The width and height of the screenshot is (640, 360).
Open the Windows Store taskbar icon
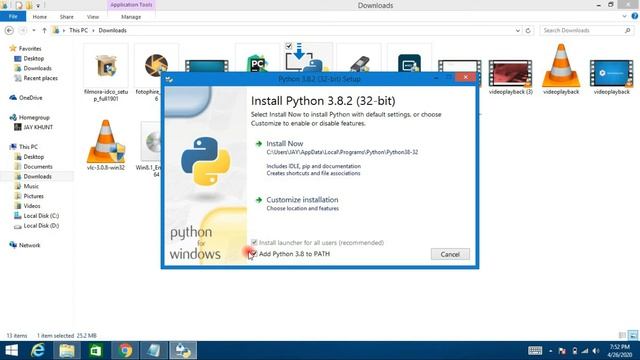[x=96, y=351]
